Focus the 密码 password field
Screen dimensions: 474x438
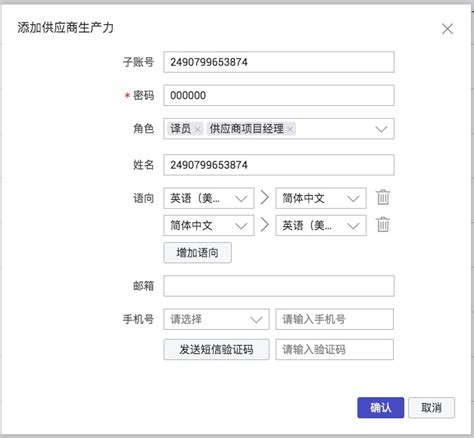279,95
